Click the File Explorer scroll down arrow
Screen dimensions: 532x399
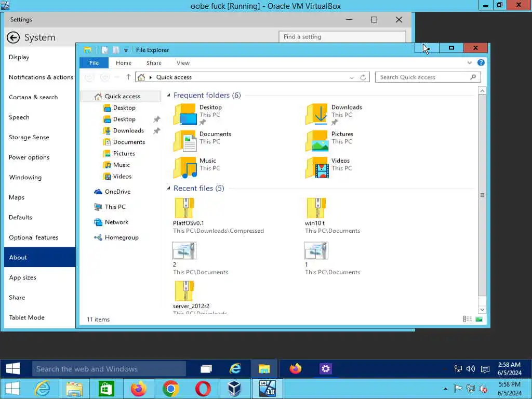[x=482, y=310]
